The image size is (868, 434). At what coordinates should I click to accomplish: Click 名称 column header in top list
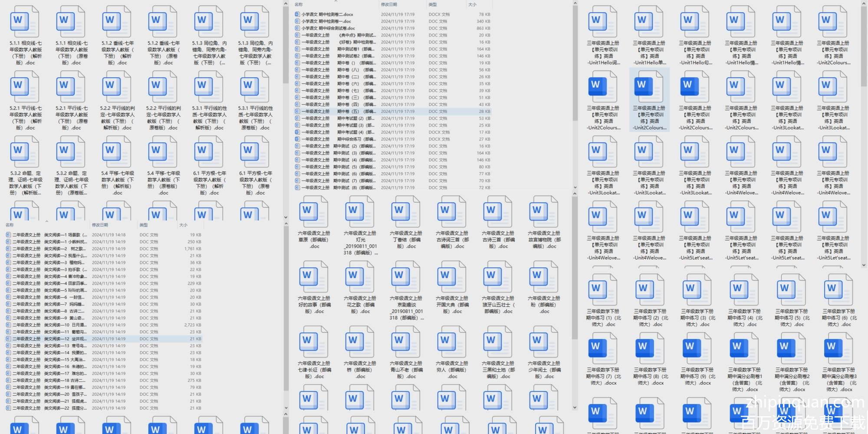[299, 4]
